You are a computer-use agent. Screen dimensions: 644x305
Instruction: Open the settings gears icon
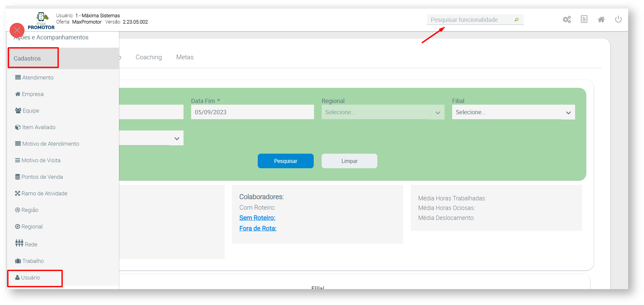(x=567, y=20)
